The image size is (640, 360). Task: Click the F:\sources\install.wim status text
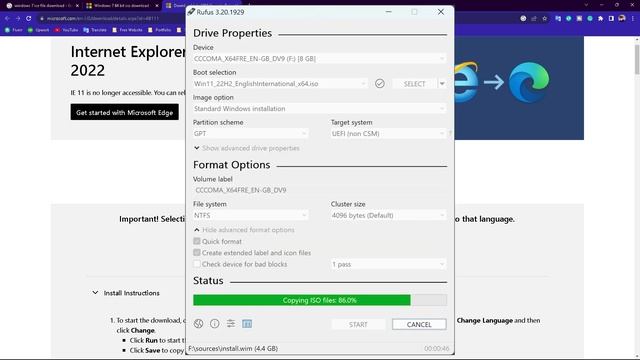[233, 349]
